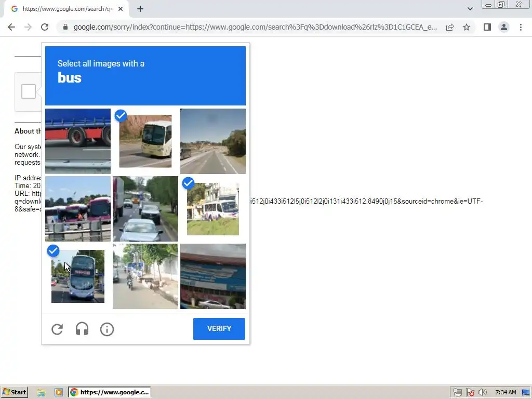Focus the address bar URL
The width and height of the screenshot is (532, 399).
pyautogui.click(x=255, y=27)
